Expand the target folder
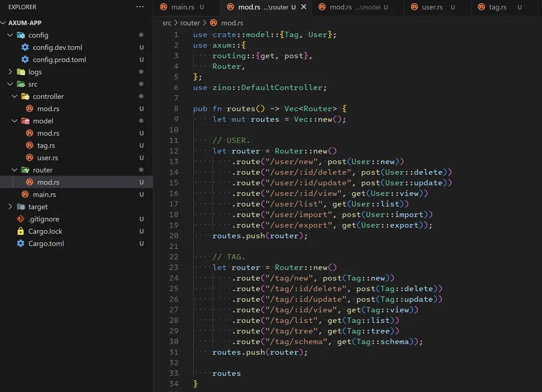Screen dimensions: 542x392 (x=10, y=207)
